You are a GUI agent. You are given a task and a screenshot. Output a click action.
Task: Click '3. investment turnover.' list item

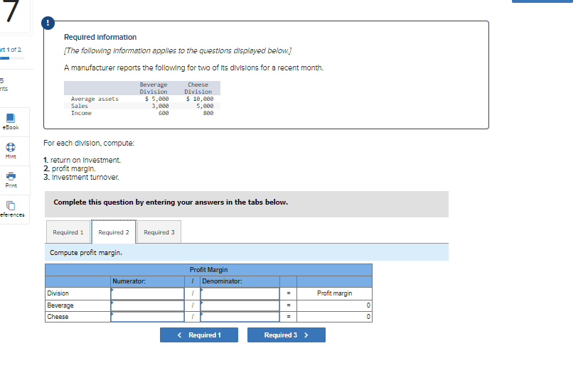[81, 177]
